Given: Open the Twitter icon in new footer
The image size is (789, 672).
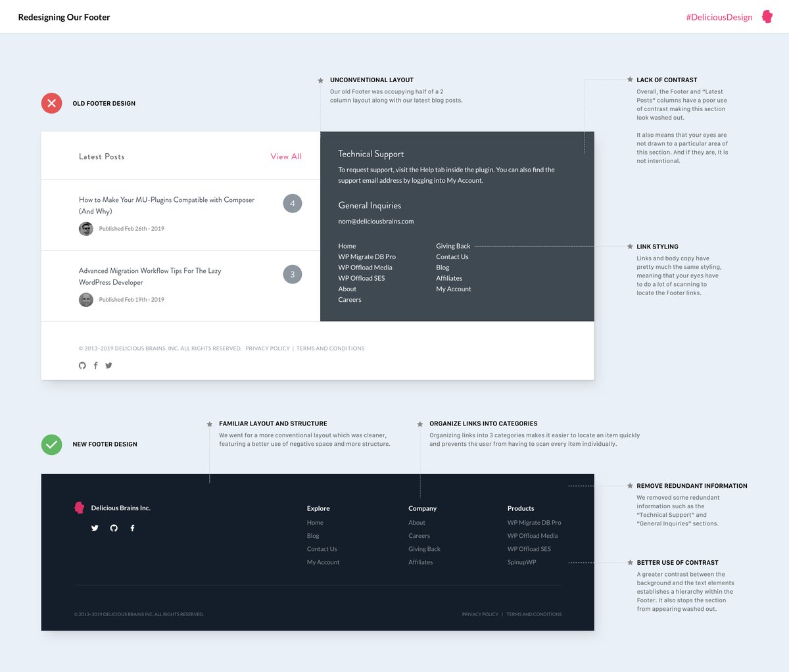Looking at the screenshot, I should point(95,528).
